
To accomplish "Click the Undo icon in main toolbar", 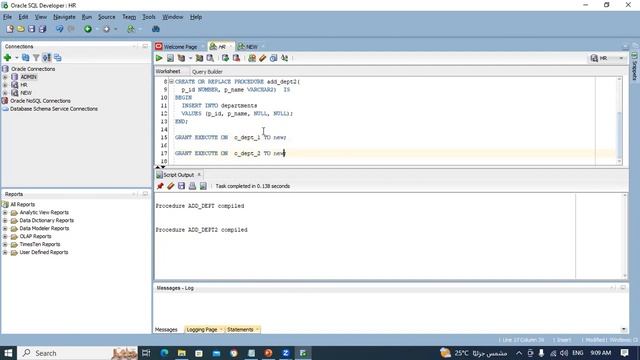I will pyautogui.click(x=60, y=29).
